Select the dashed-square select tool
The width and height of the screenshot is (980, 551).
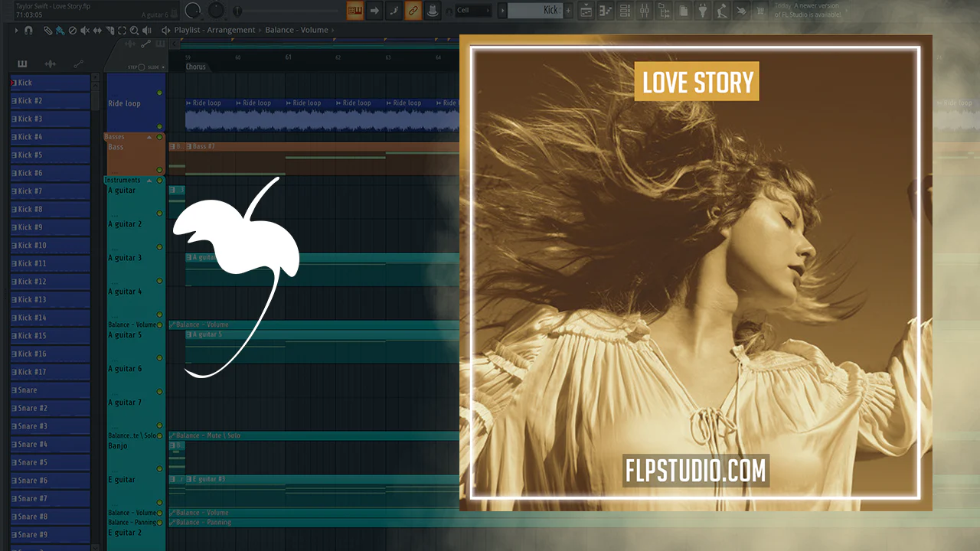point(122,31)
